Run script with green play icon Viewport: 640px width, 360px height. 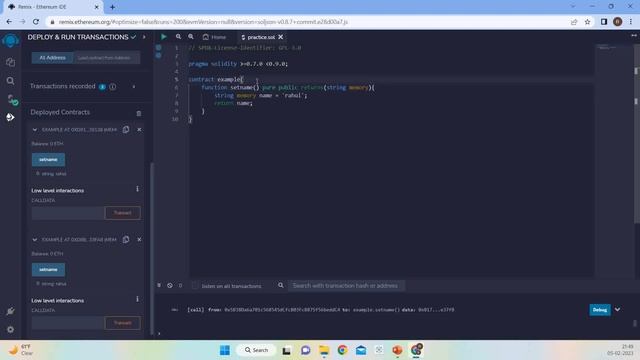click(x=164, y=37)
